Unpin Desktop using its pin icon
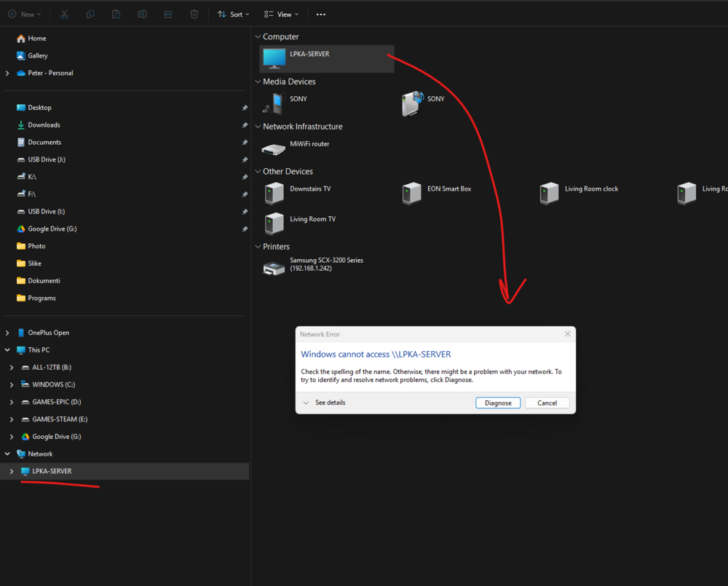The width and height of the screenshot is (728, 586). [245, 108]
